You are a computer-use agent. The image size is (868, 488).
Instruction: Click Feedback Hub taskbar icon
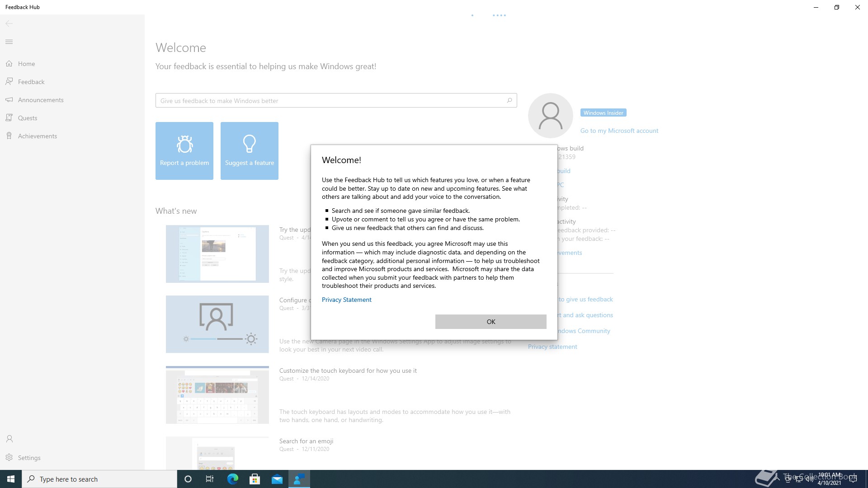299,479
